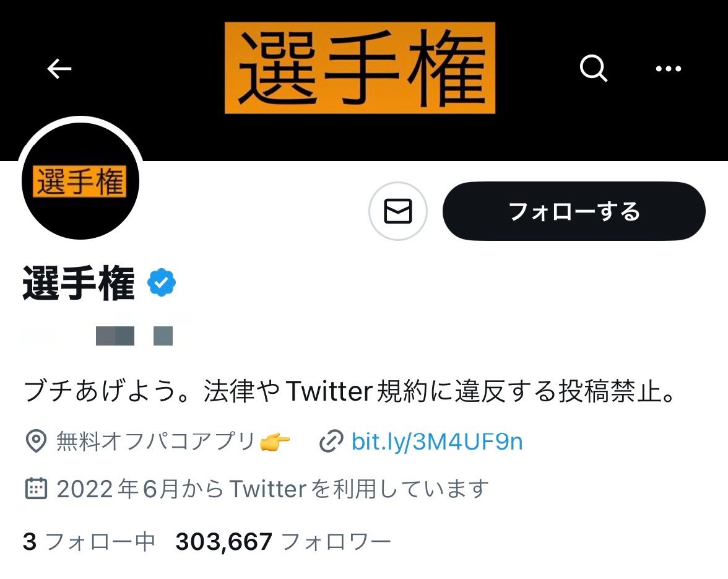The height and width of the screenshot is (579, 728).
Task: View the 3 フォロー中 following list
Action: [x=89, y=541]
